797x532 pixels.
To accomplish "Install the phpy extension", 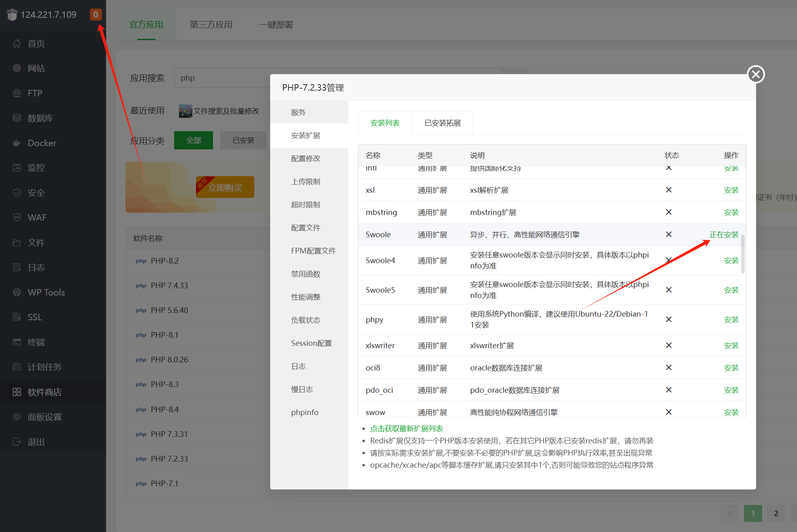I will click(x=731, y=319).
